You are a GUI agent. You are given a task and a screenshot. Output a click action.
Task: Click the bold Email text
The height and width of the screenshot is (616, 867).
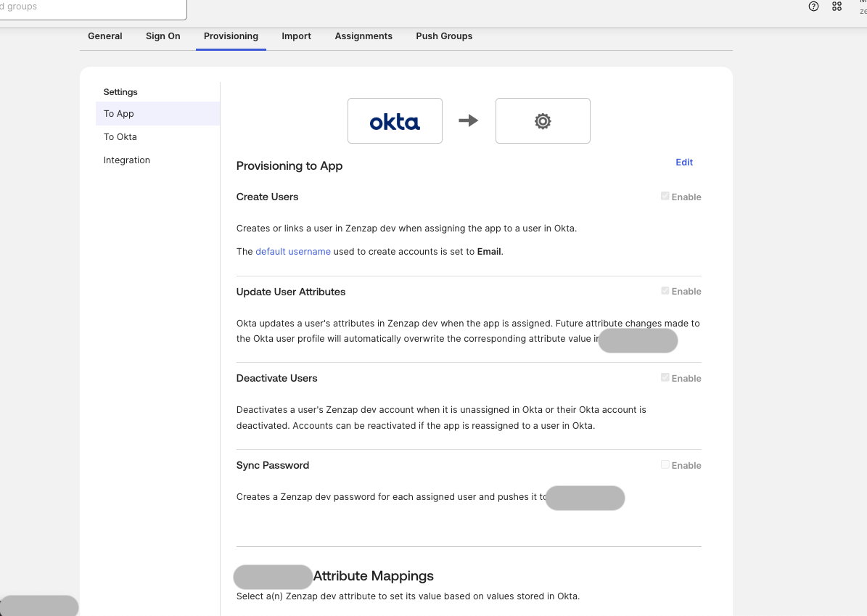coord(489,251)
